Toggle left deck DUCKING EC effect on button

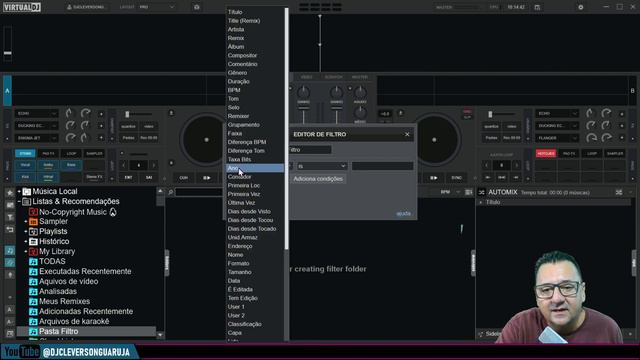[x=101, y=126]
